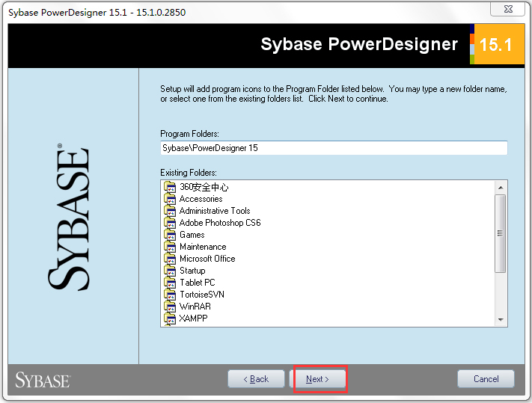Screen dimensions: 532x403
Task: Select Startup from the existing folders list
Action: pyautogui.click(x=192, y=271)
